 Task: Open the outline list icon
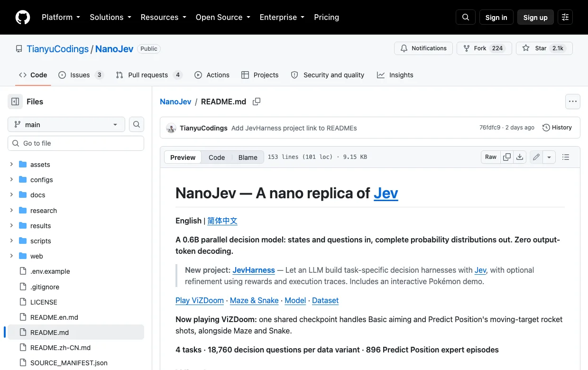(565, 157)
